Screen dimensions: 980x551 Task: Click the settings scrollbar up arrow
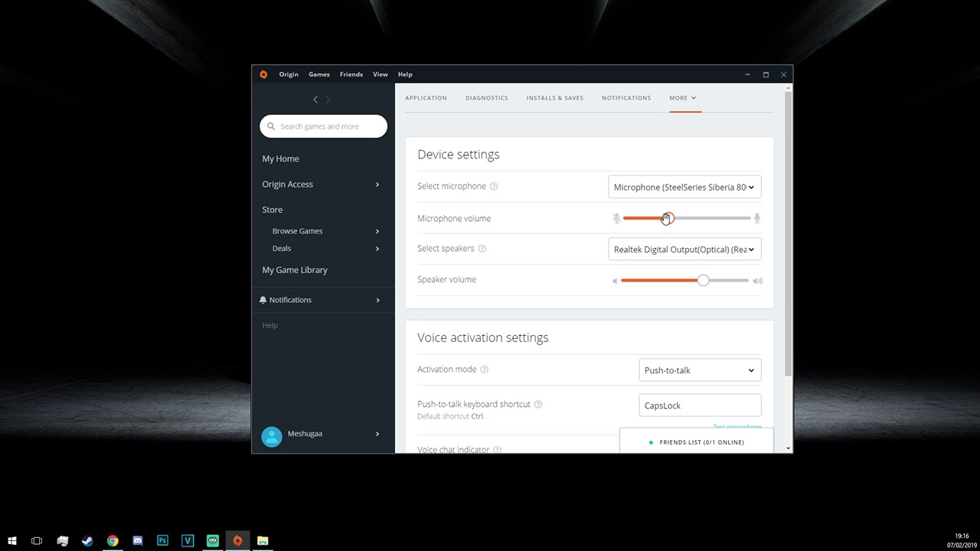789,88
